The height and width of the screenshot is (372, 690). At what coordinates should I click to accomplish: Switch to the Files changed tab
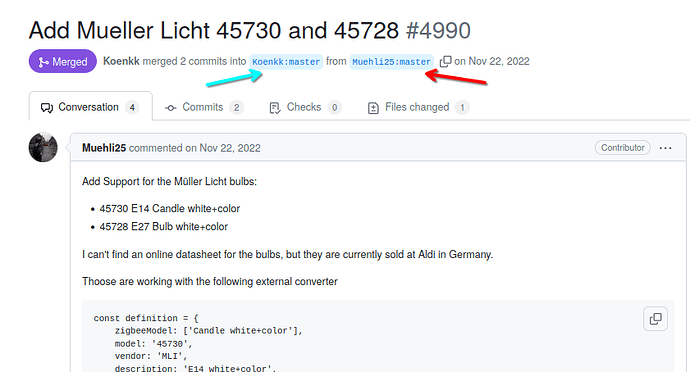pos(418,107)
